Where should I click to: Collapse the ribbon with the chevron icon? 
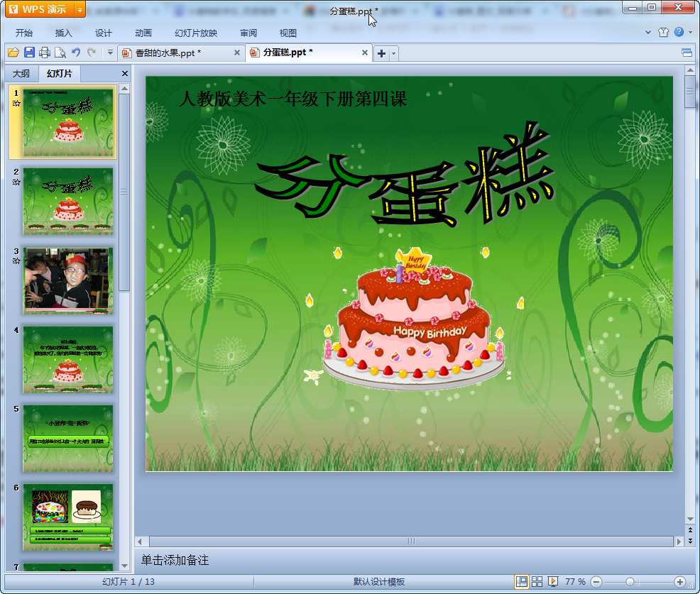click(x=648, y=32)
